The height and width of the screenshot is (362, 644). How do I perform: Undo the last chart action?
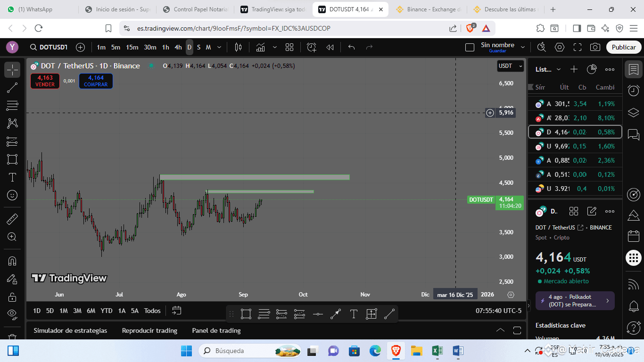pyautogui.click(x=351, y=47)
